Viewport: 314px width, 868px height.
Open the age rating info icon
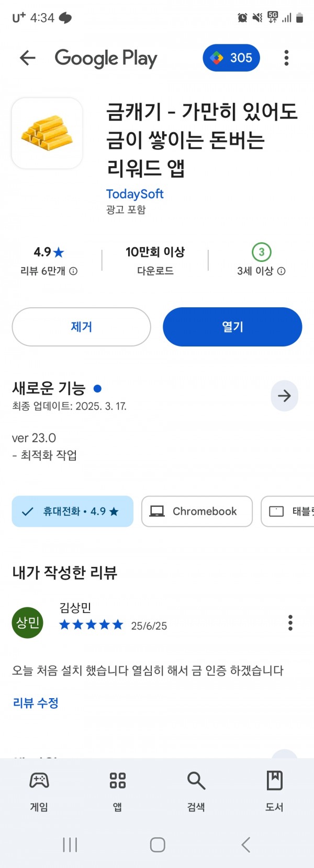[x=282, y=271]
